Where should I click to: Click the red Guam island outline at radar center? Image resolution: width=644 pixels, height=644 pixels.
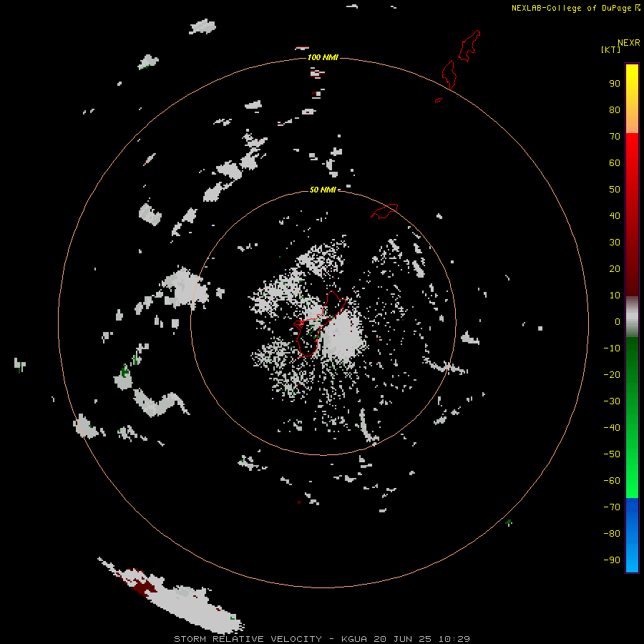pos(319,323)
